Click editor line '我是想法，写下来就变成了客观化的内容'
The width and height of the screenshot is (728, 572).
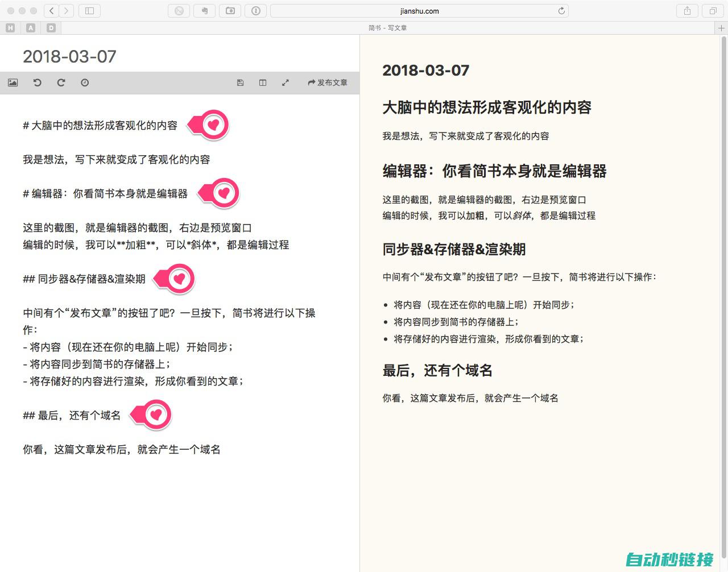[117, 160]
